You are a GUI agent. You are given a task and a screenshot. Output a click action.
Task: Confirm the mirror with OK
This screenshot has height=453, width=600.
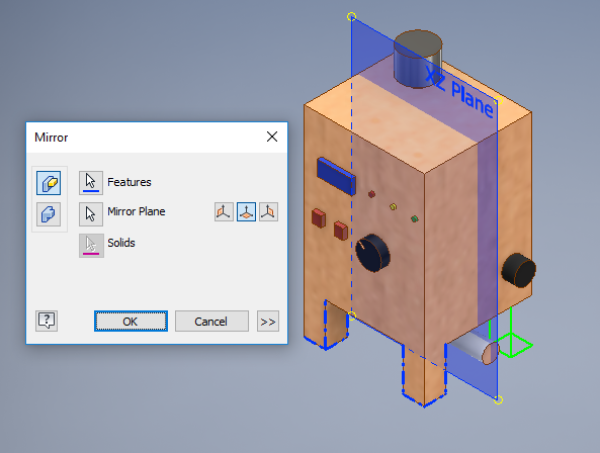click(130, 321)
